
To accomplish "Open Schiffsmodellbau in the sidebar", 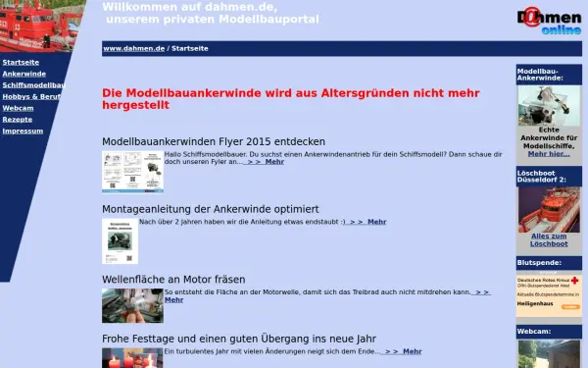I will point(33,85).
